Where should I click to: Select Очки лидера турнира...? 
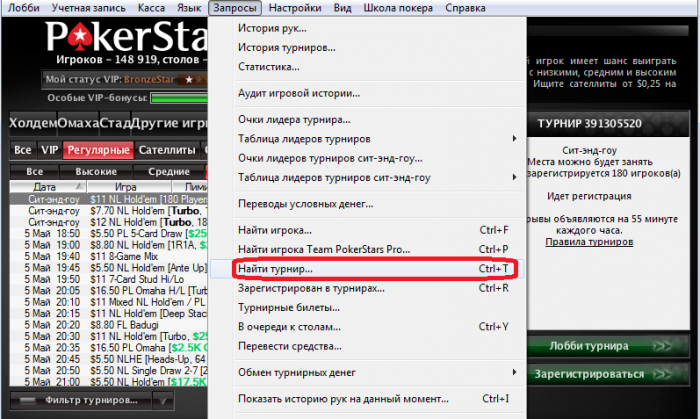(x=367, y=120)
